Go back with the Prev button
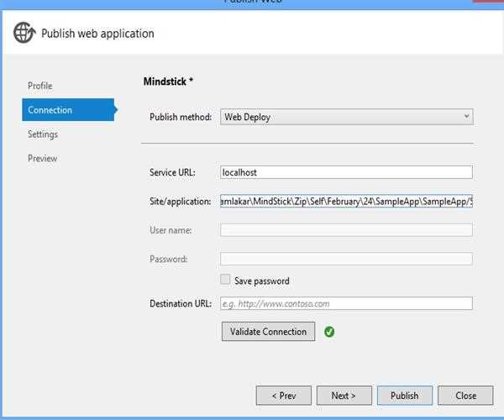The image size is (504, 420). coord(283,396)
